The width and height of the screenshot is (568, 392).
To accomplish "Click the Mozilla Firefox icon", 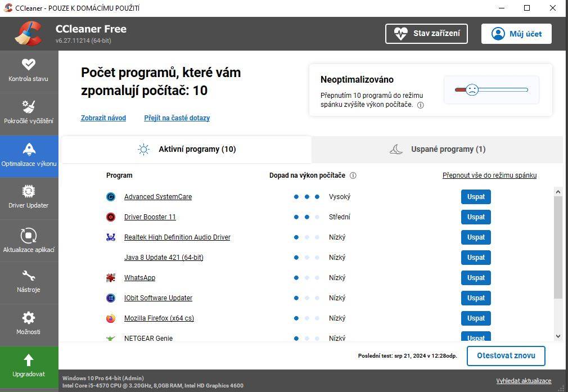I will pos(110,318).
